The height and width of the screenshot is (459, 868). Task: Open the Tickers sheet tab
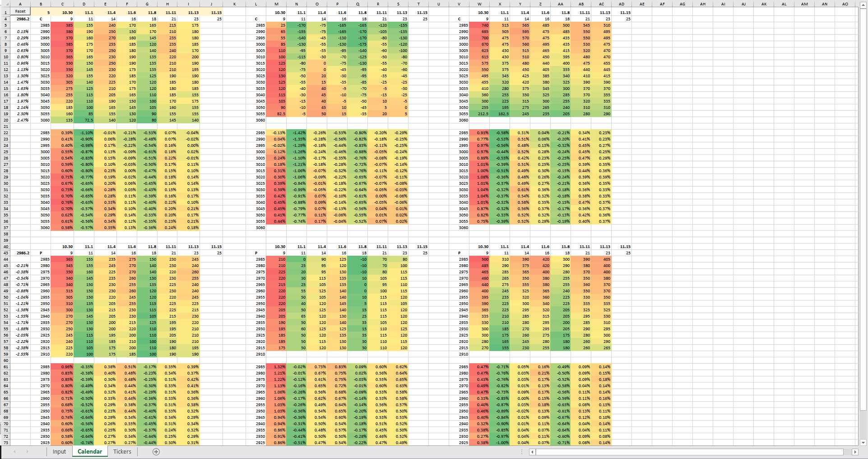pyautogui.click(x=122, y=451)
